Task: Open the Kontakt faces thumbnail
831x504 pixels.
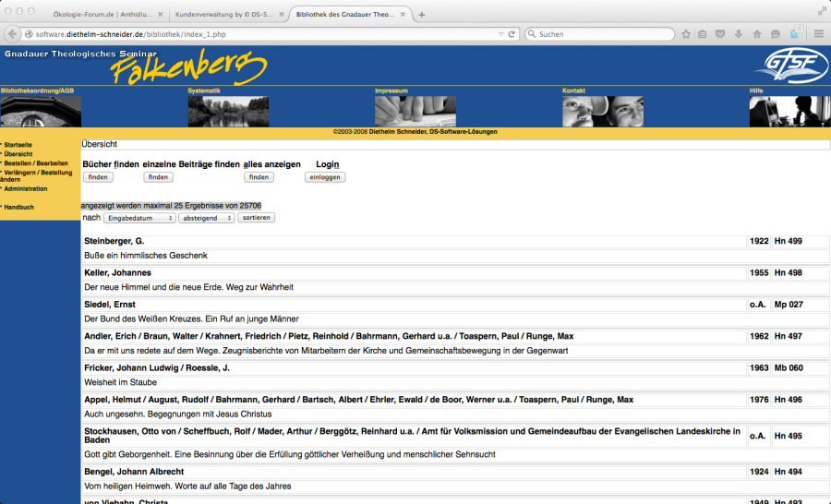Action: coord(603,112)
